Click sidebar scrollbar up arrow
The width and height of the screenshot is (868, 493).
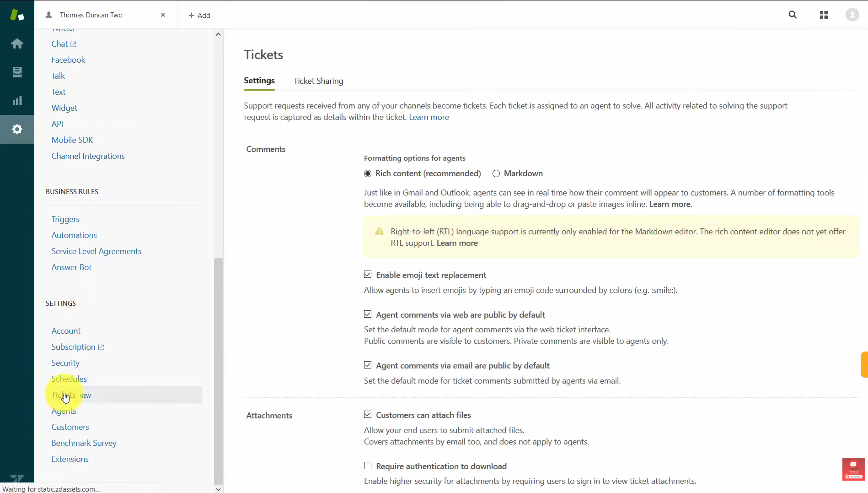(x=218, y=34)
